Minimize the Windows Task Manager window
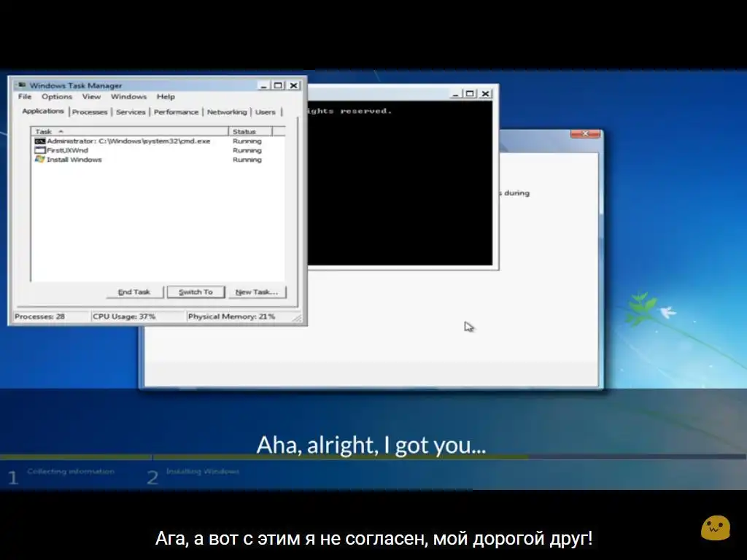The height and width of the screenshot is (560, 747). 264,85
